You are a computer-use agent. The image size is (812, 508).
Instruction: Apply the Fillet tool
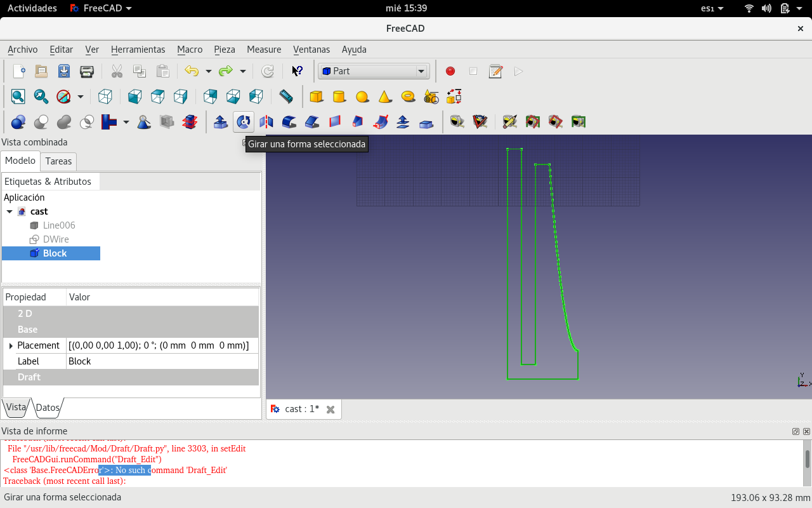[x=289, y=121]
